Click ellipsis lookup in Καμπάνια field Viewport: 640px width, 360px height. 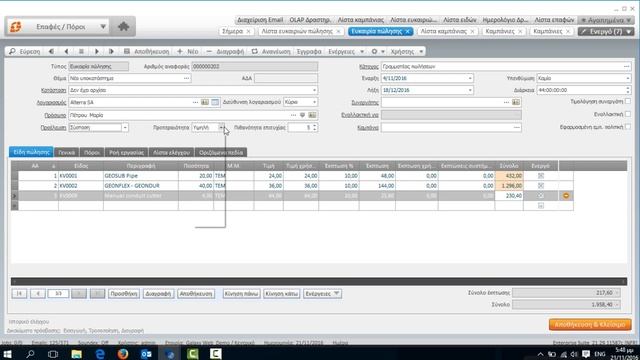517,127
